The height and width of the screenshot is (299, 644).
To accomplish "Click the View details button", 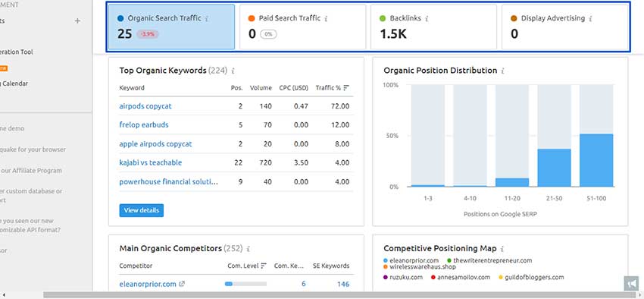I will [x=141, y=210].
